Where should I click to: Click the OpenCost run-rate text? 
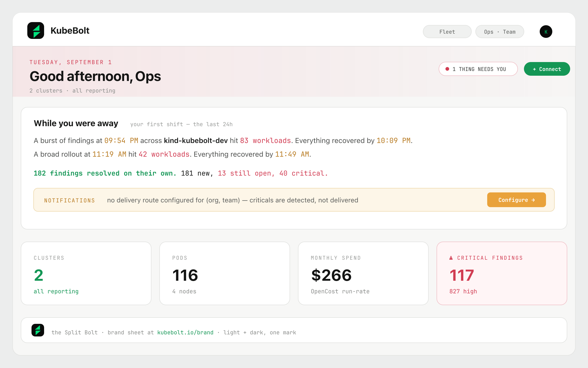340,291
